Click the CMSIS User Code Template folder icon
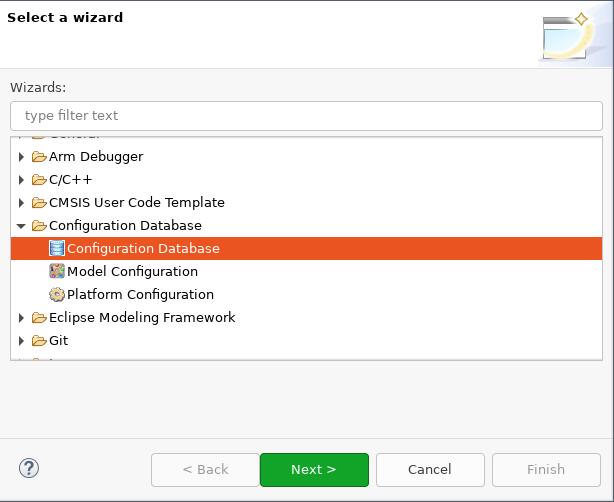 pos(39,202)
